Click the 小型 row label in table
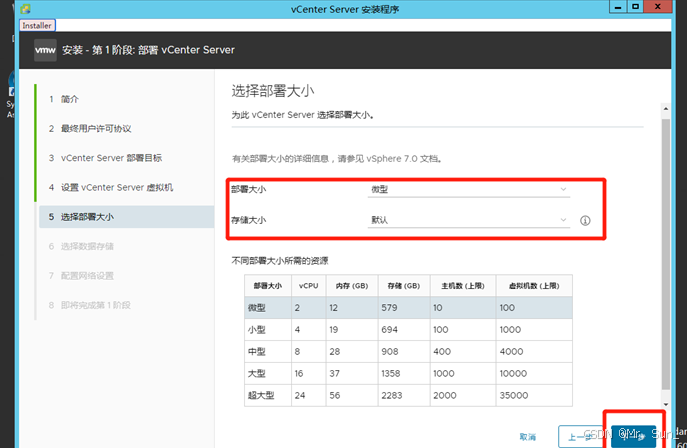 (x=257, y=330)
